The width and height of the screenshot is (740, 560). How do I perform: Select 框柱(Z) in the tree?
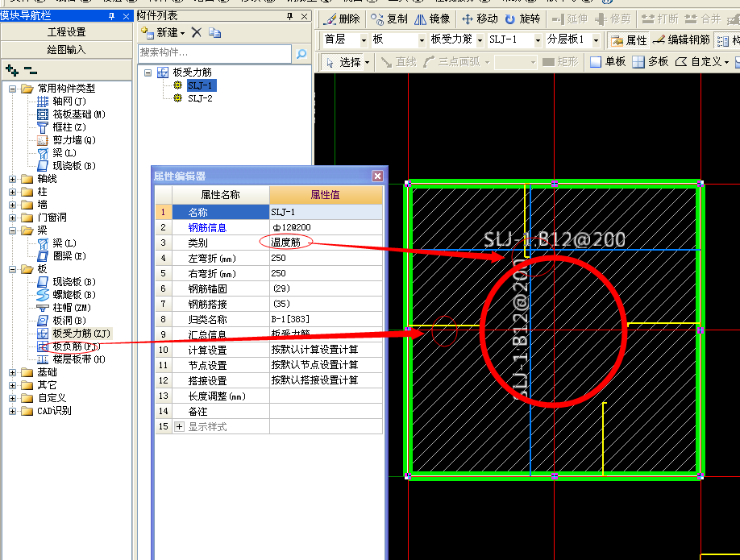click(69, 127)
